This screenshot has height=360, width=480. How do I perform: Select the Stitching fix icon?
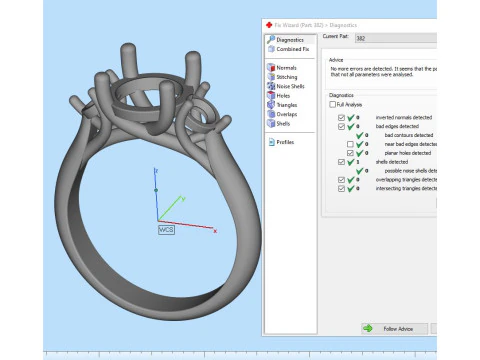(x=271, y=77)
